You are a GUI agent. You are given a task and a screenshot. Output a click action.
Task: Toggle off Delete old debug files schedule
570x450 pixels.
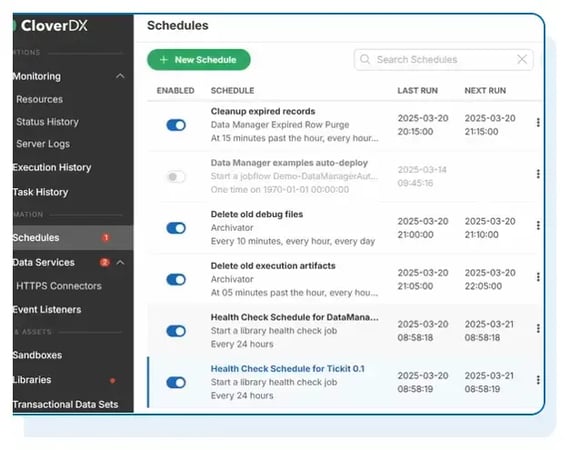[x=176, y=228]
